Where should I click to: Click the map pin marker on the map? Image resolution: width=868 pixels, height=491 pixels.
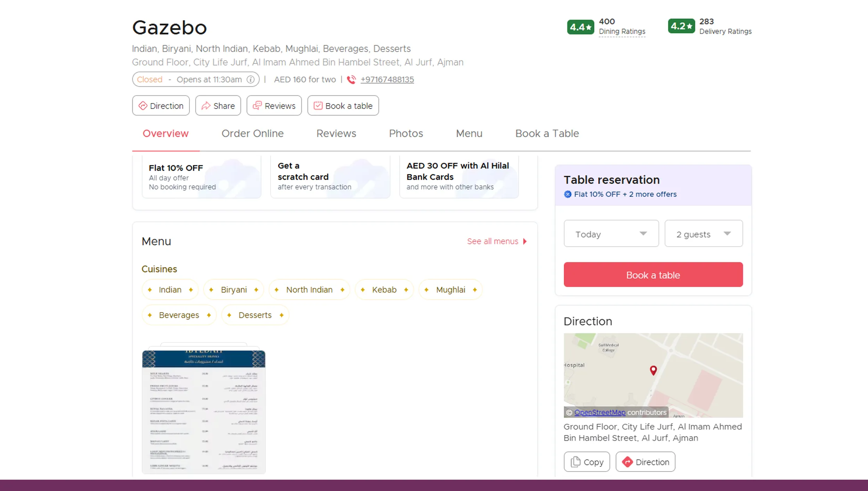pos(653,370)
